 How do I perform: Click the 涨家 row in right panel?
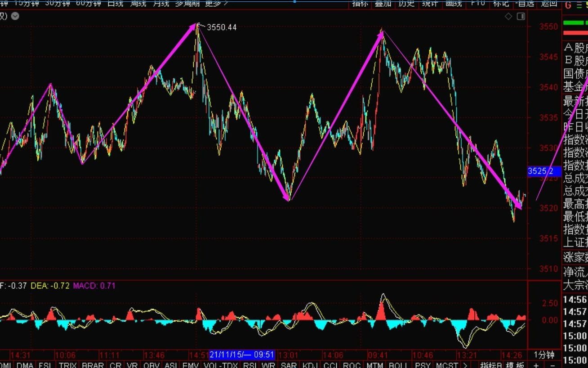pos(575,258)
